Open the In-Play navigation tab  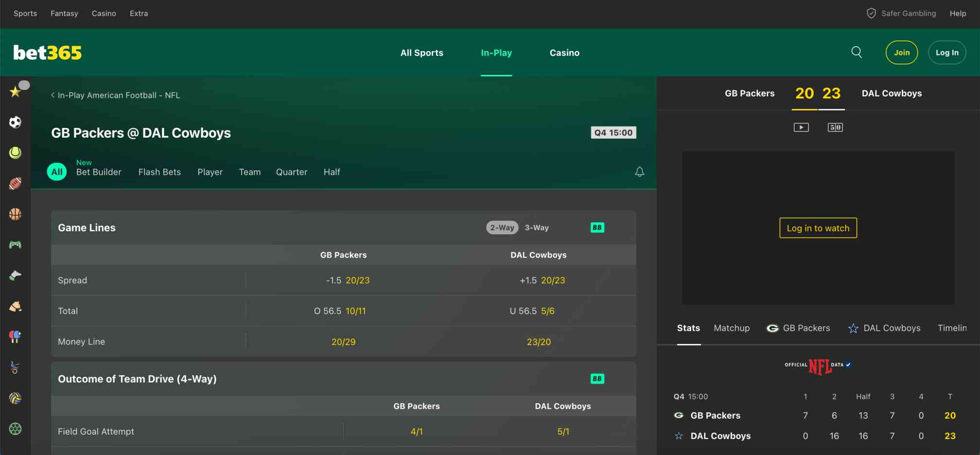(496, 53)
